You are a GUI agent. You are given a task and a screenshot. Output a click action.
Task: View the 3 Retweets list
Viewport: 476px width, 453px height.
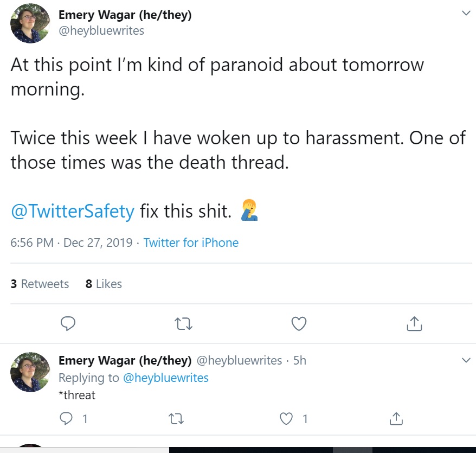click(x=40, y=284)
